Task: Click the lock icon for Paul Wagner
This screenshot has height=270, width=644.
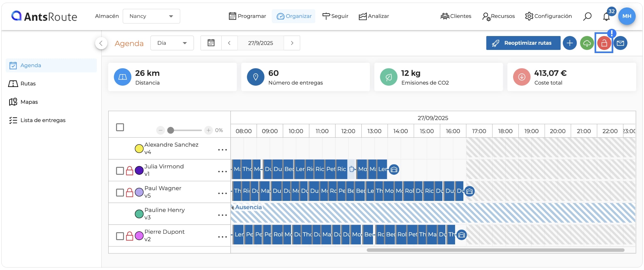Action: (130, 192)
